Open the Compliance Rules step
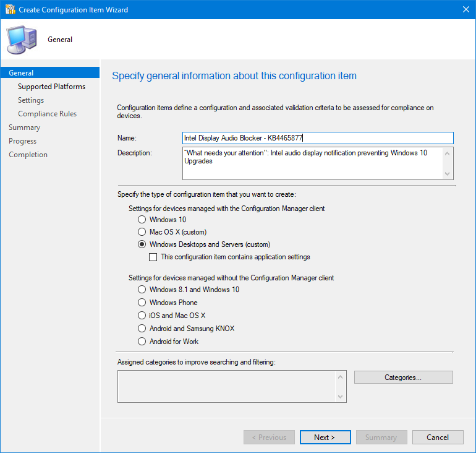The width and height of the screenshot is (476, 453). pyautogui.click(x=47, y=114)
